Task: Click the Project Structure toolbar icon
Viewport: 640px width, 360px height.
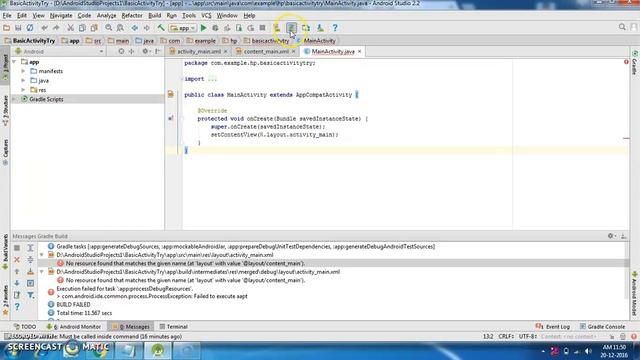Action: coord(306,28)
